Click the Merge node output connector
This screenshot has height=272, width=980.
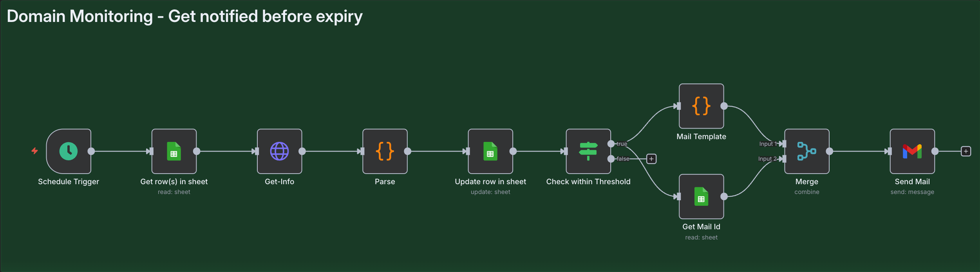829,151
